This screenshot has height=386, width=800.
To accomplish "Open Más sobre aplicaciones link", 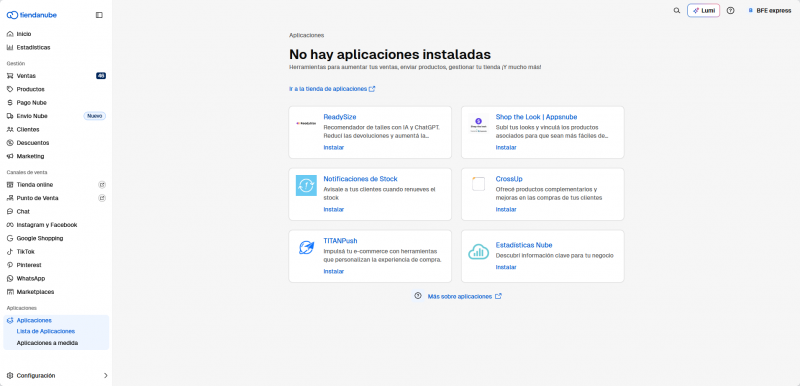I will (464, 296).
